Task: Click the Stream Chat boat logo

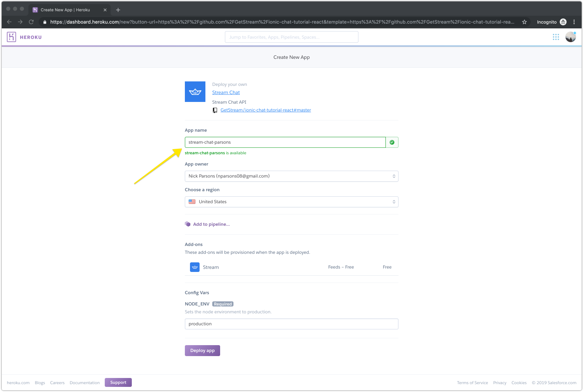Action: [x=195, y=92]
